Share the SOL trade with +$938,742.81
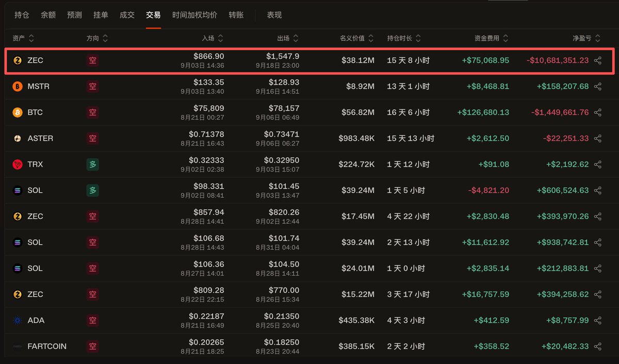This screenshot has height=364, width=619. [598, 242]
